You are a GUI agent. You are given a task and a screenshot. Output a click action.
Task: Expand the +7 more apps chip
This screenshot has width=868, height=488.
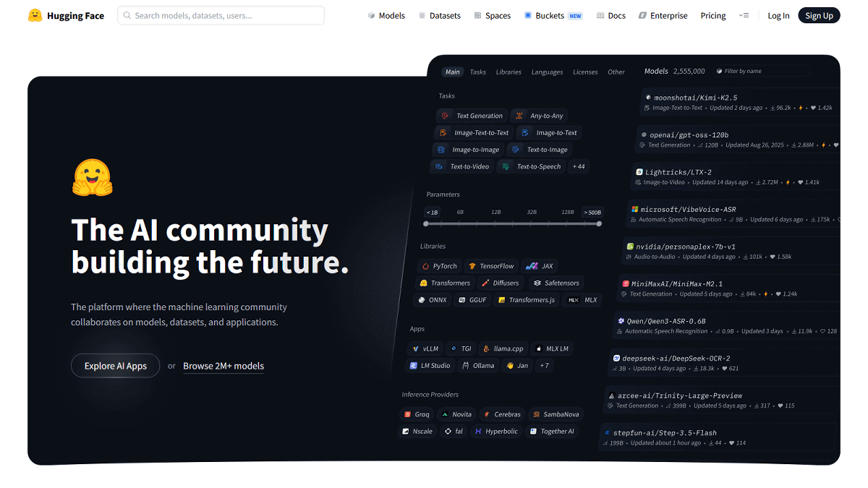[x=544, y=365]
